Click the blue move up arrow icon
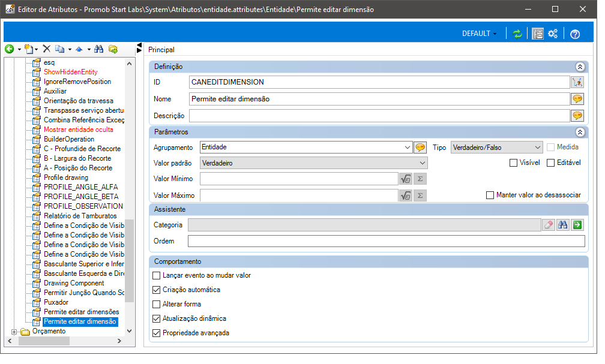Image resolution: width=605 pixels, height=364 pixels. click(79, 49)
